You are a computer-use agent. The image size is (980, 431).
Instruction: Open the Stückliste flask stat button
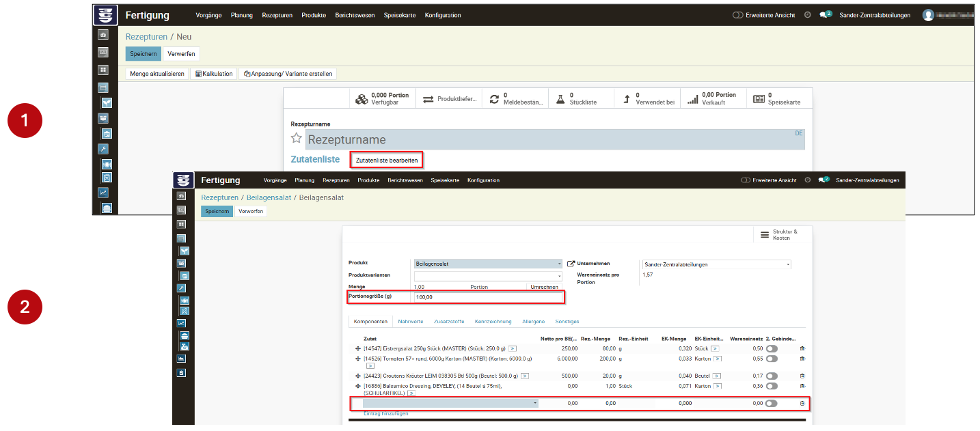pos(575,99)
